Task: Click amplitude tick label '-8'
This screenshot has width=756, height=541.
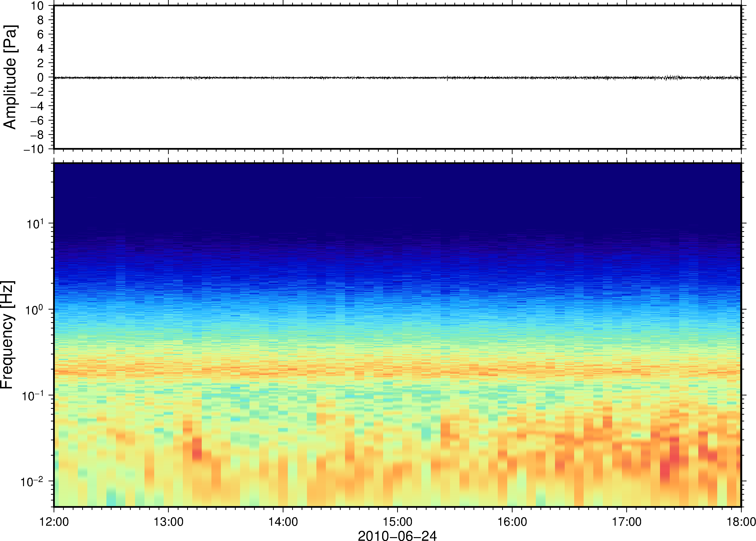Action: pyautogui.click(x=37, y=135)
